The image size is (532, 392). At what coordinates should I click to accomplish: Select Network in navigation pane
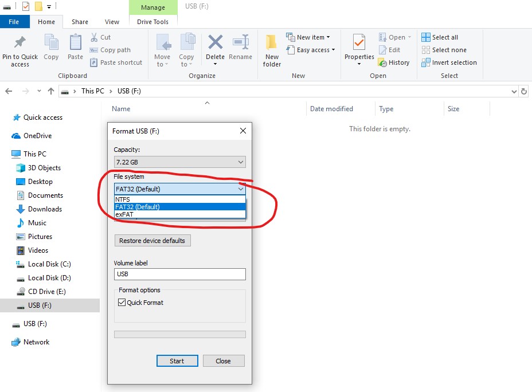[30, 342]
